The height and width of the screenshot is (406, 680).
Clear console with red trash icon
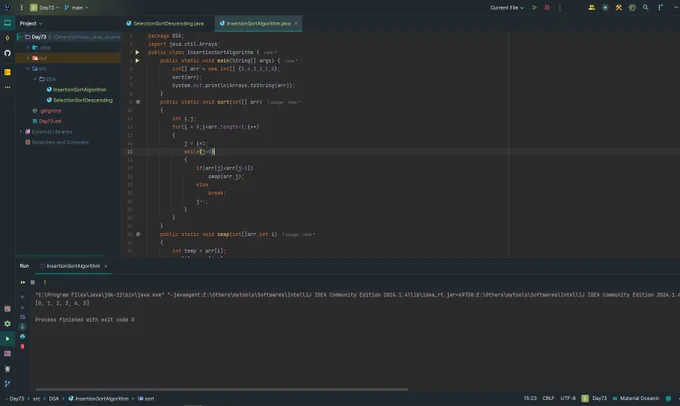(23, 347)
